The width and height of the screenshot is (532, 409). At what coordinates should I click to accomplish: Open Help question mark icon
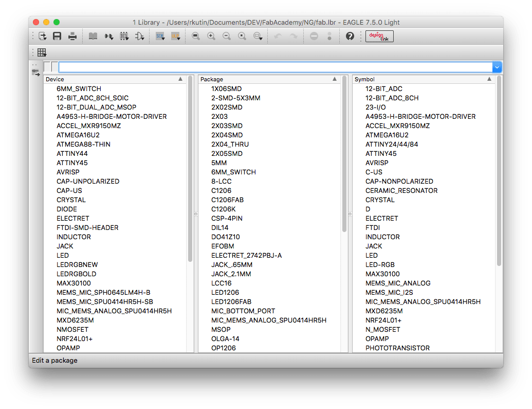(350, 37)
